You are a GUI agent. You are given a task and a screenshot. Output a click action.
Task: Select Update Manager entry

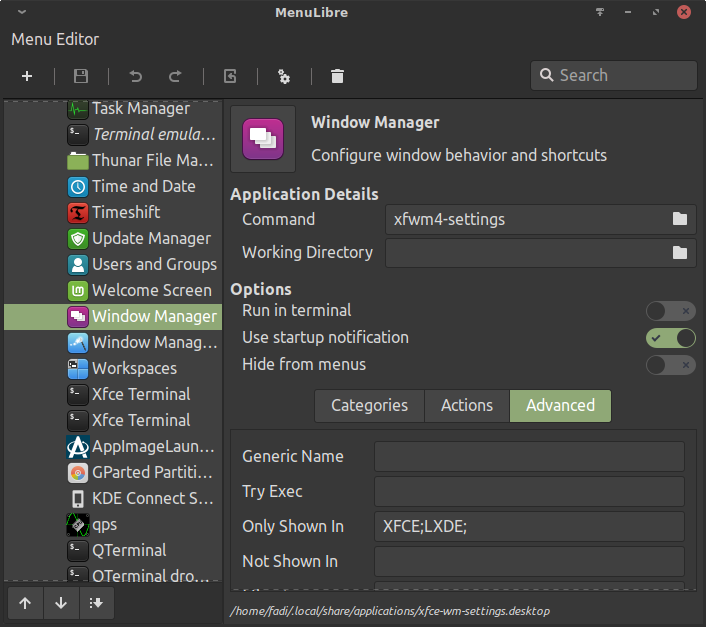pyautogui.click(x=113, y=239)
